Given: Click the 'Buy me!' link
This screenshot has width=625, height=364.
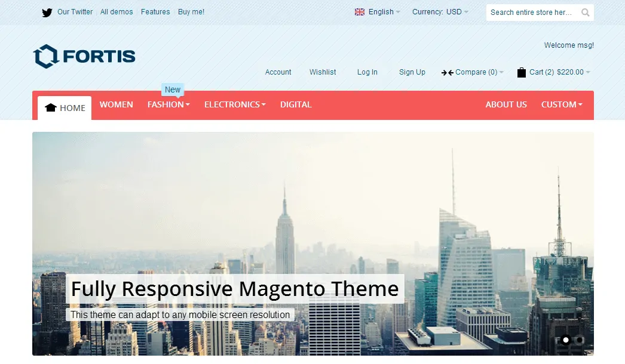Looking at the screenshot, I should [191, 11].
